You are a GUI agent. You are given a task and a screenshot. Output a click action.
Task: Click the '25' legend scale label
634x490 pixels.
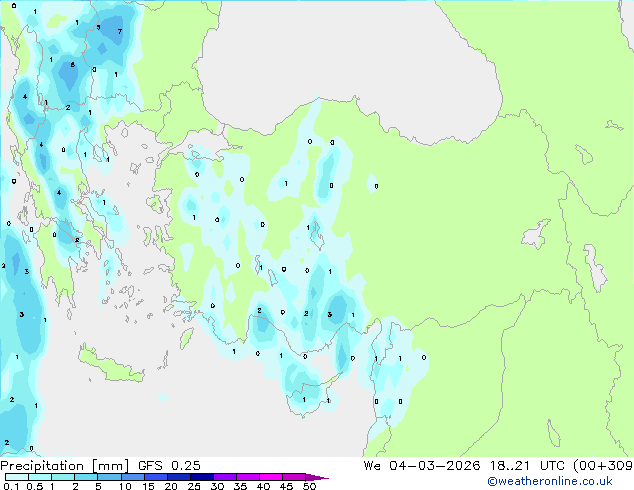point(194,486)
